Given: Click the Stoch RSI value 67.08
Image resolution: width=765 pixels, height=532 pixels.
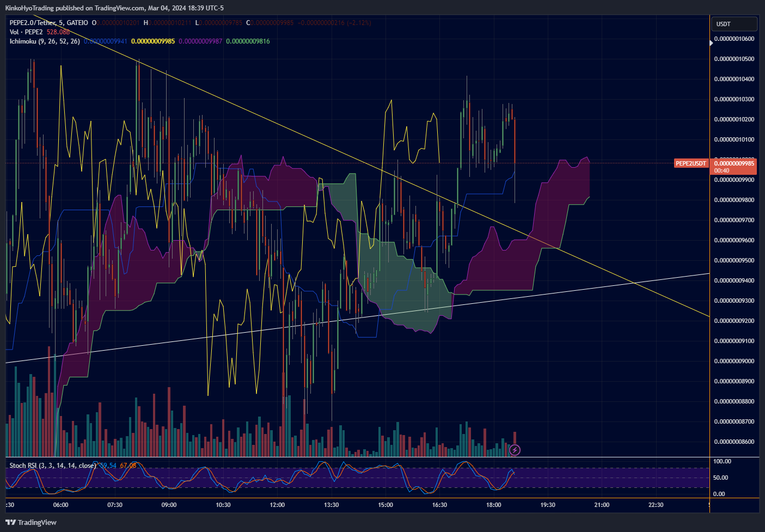Looking at the screenshot, I should [x=128, y=466].
